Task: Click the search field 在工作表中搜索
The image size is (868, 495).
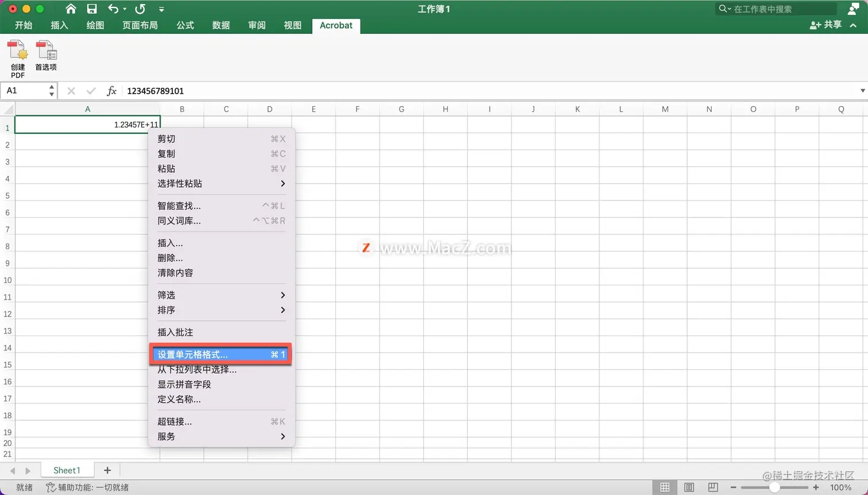Action: 776,9
